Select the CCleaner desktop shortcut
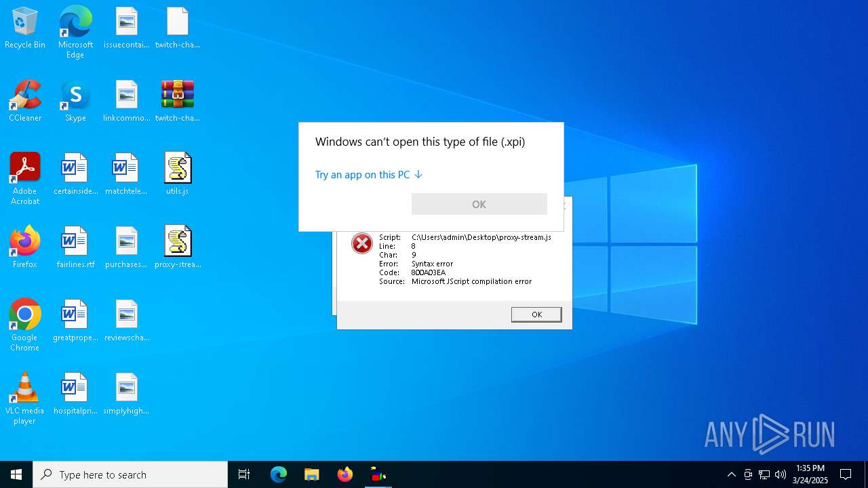This screenshot has height=488, width=868. (25, 102)
